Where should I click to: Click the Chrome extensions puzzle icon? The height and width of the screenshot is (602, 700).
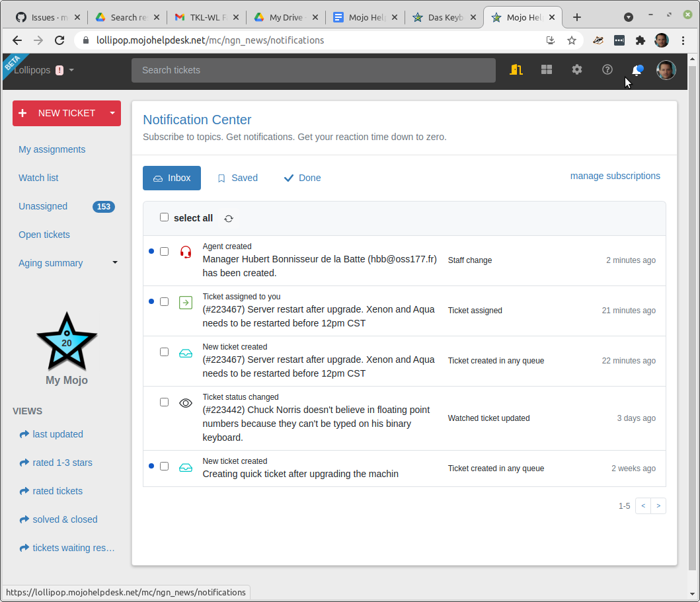[x=640, y=40]
